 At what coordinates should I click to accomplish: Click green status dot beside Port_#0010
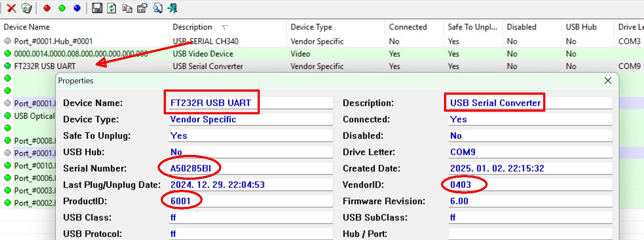(x=7, y=166)
